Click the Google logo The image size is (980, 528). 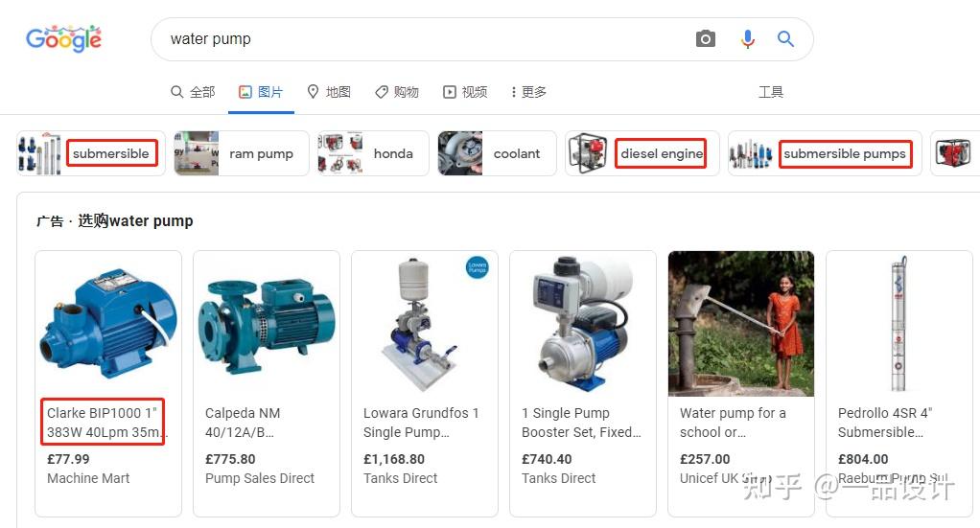tap(63, 38)
